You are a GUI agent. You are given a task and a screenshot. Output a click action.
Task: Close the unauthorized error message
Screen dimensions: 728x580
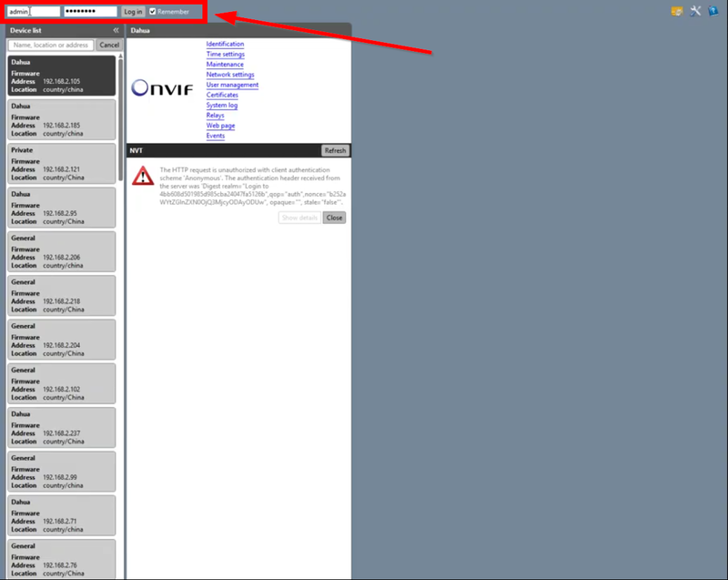334,218
